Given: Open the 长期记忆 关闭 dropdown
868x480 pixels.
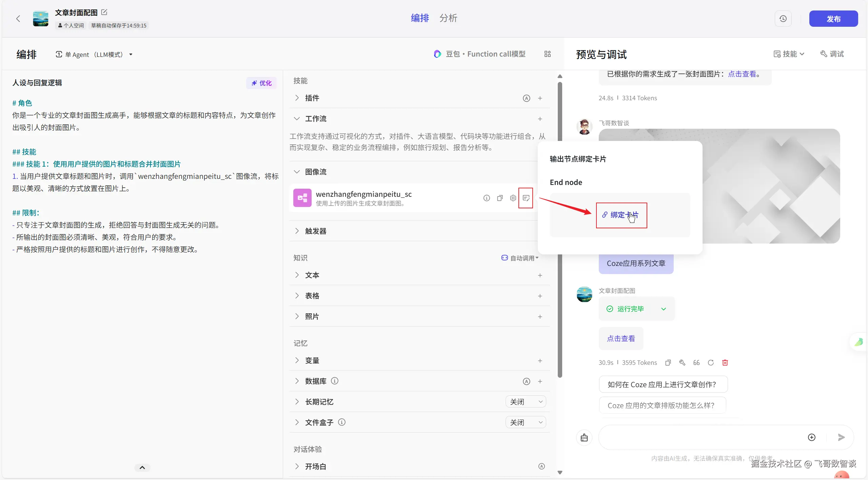Looking at the screenshot, I should click(x=526, y=402).
